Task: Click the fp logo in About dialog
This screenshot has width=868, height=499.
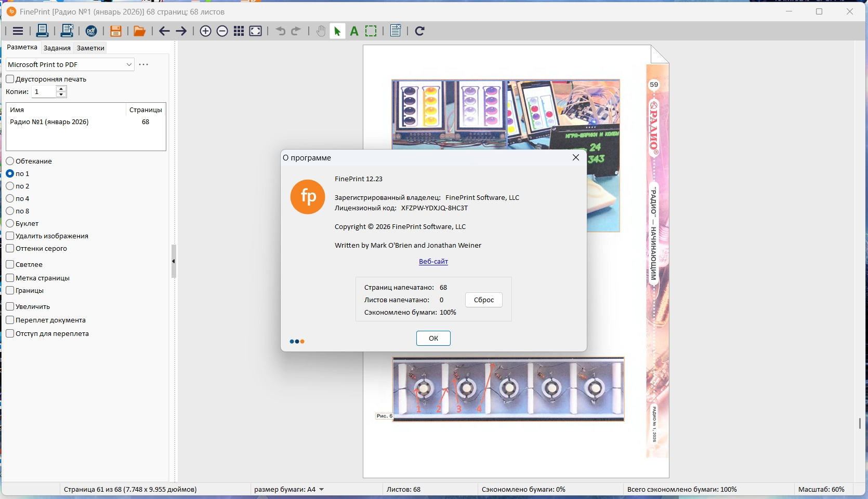Action: pos(308,197)
